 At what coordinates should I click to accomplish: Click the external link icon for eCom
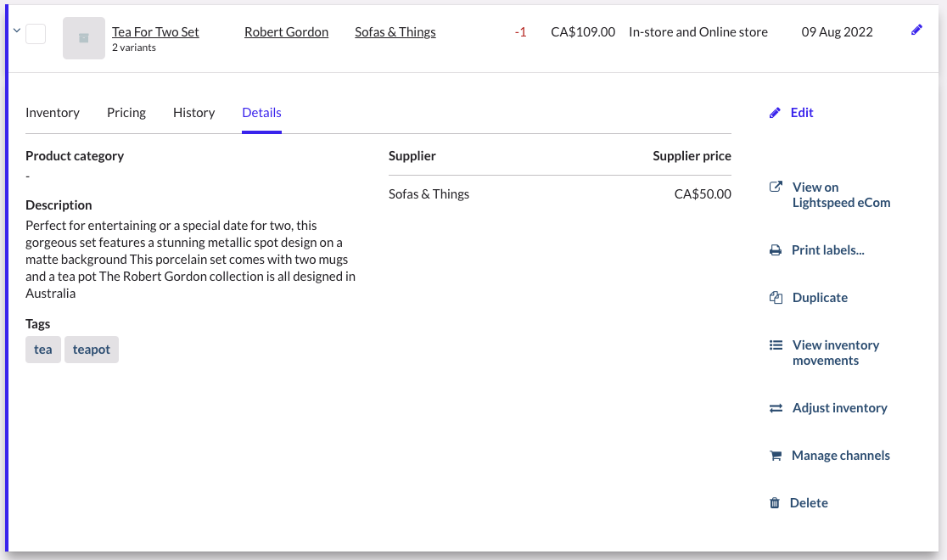point(775,188)
